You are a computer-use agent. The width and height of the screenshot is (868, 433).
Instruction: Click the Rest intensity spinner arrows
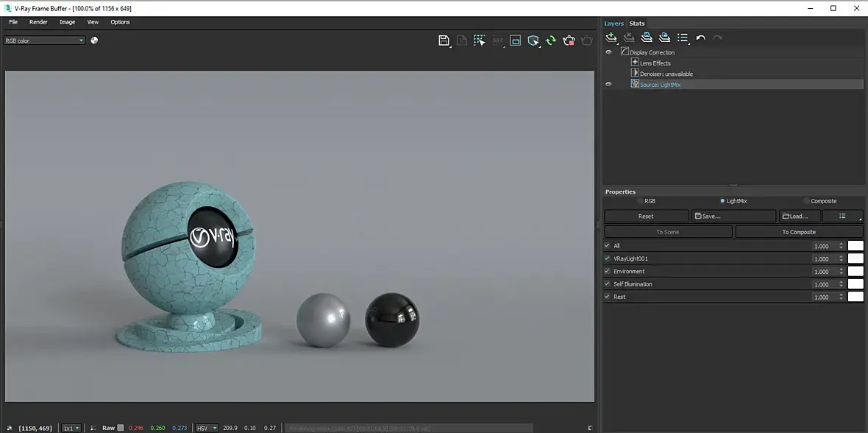(842, 297)
